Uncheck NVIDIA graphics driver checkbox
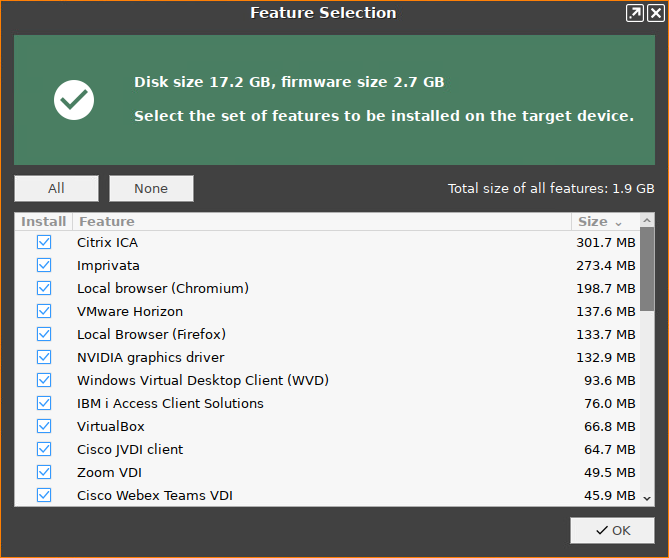The image size is (669, 558). click(44, 357)
